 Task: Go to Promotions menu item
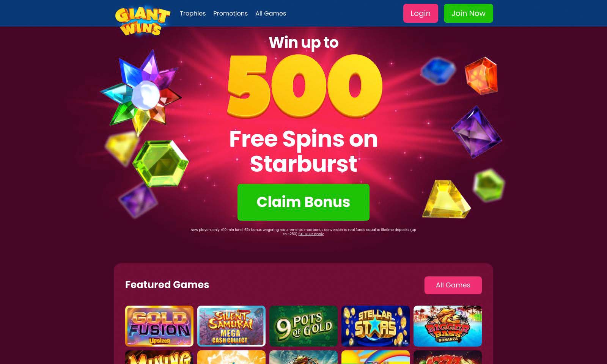point(230,13)
